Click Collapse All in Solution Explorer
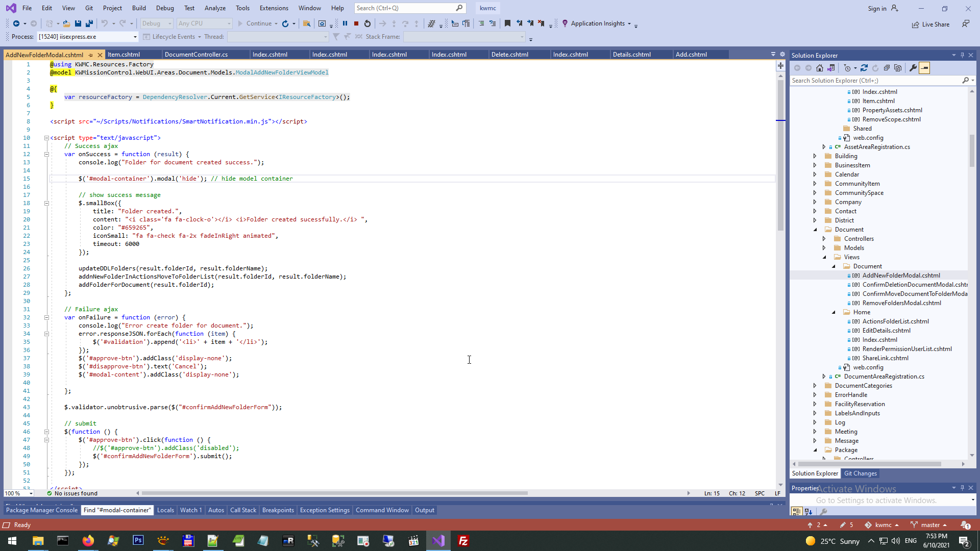This screenshot has width=980, height=551. [x=887, y=68]
